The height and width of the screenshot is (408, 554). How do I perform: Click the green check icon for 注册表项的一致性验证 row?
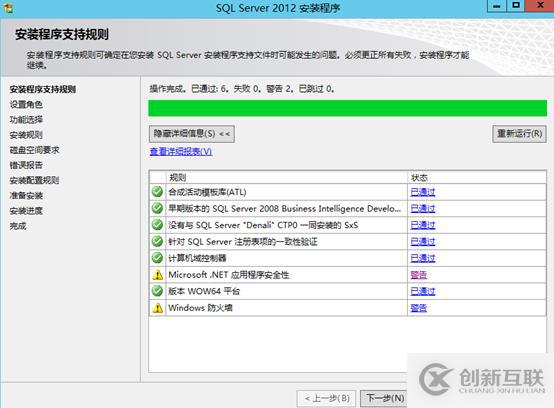157,242
